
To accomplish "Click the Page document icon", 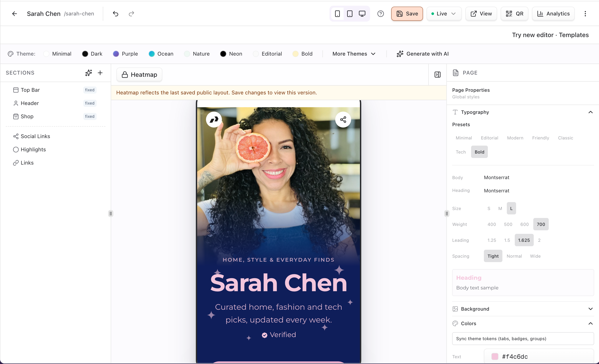I will pyautogui.click(x=455, y=73).
